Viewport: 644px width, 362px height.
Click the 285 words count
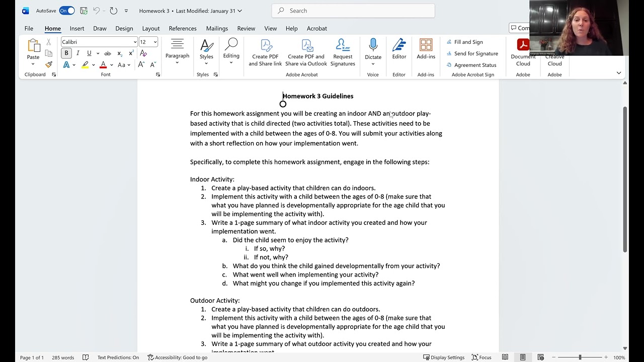click(63, 357)
